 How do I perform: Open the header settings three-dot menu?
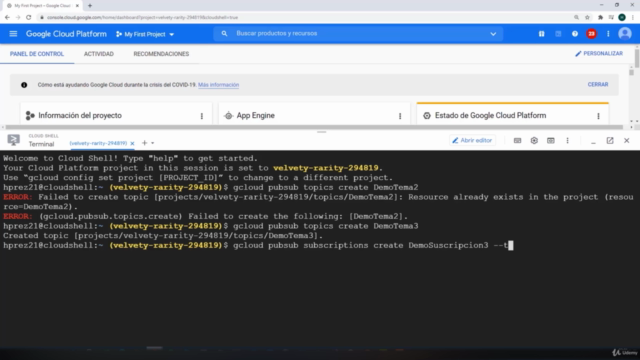point(608,34)
